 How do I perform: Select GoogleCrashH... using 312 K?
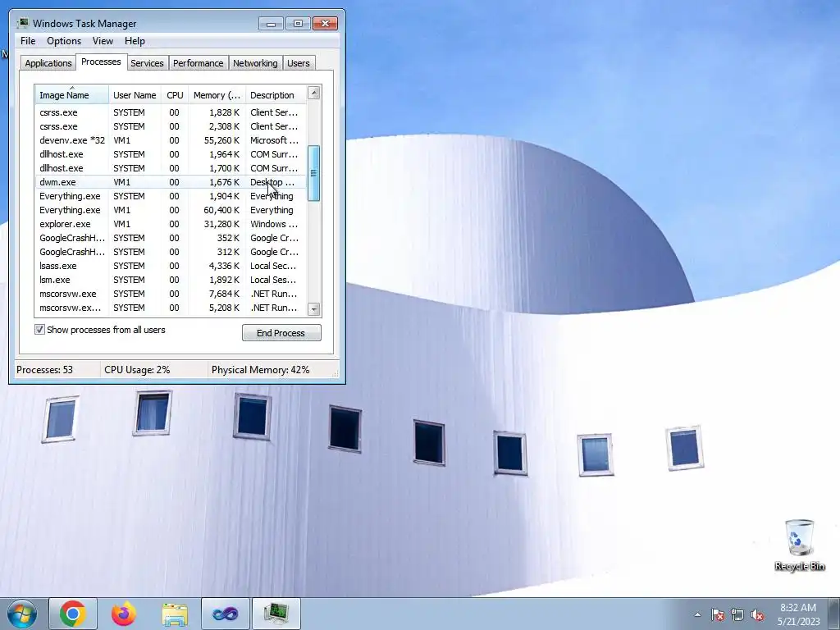[x=171, y=252]
